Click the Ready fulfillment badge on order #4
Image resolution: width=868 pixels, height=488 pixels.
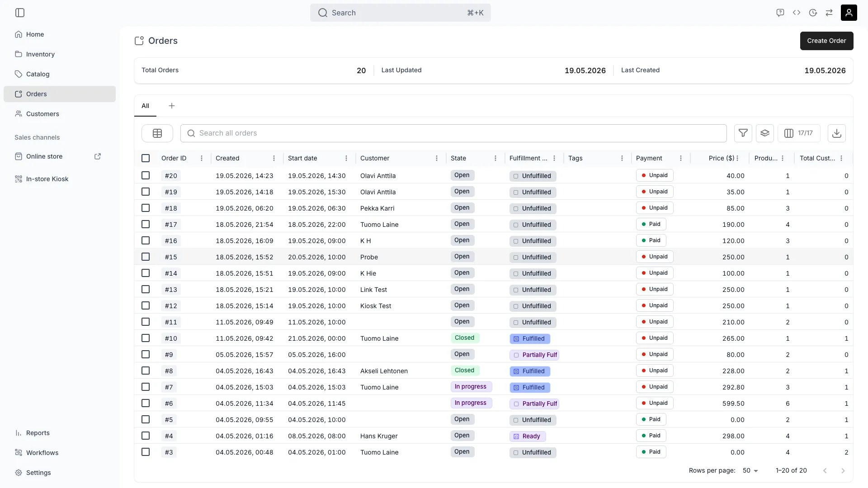[x=528, y=436]
